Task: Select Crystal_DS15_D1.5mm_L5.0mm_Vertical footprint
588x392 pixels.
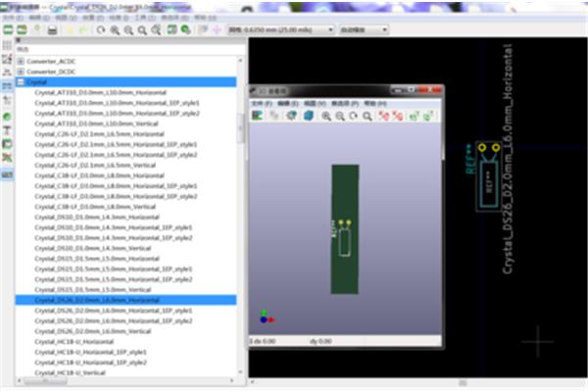Action: tap(93, 290)
